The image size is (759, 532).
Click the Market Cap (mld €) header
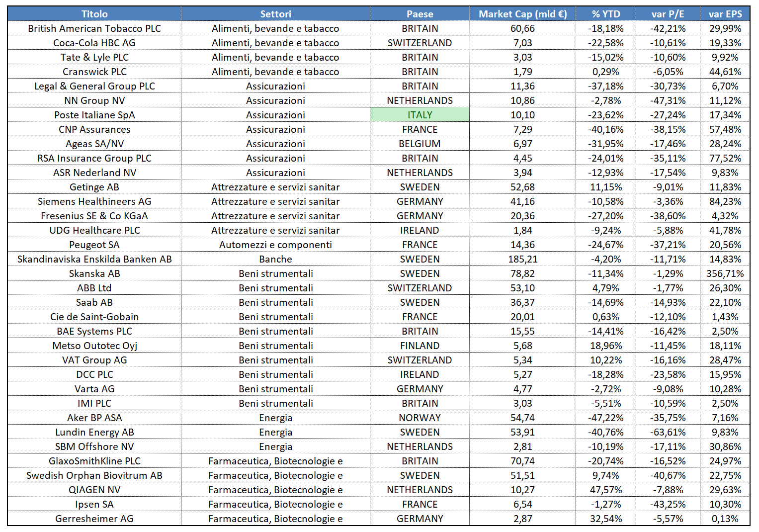(522, 14)
